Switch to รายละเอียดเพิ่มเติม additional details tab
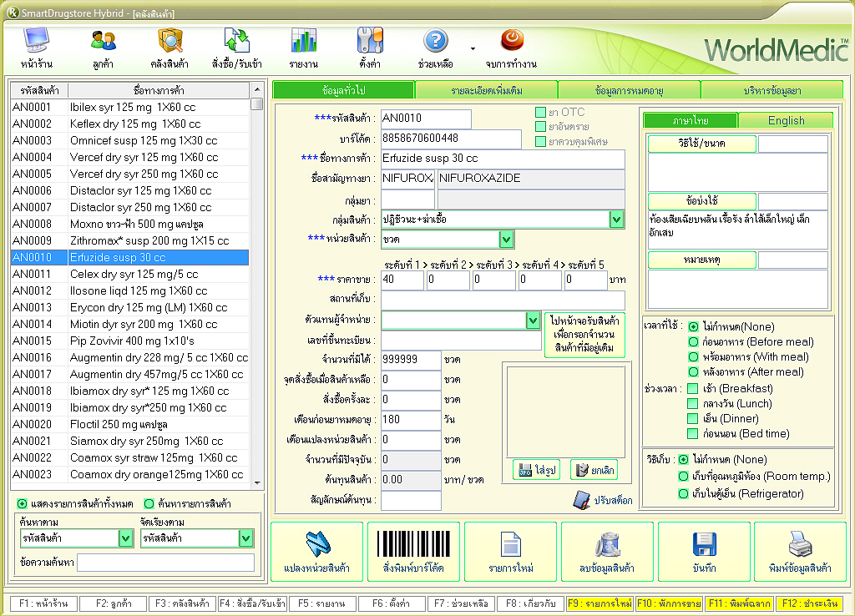The height and width of the screenshot is (616, 855). click(x=487, y=90)
